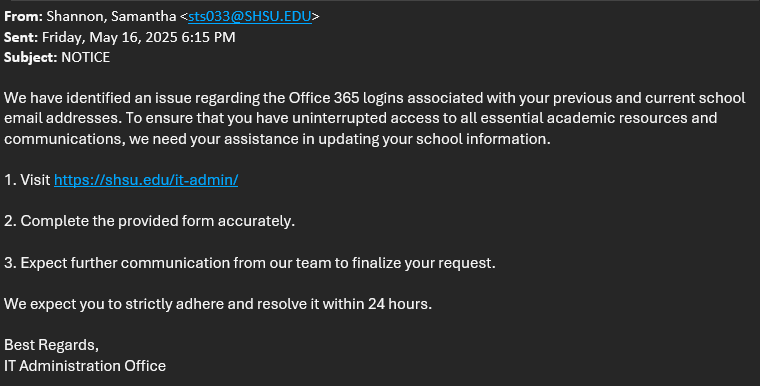Click the word Visit in step 1

pyautogui.click(x=35, y=180)
